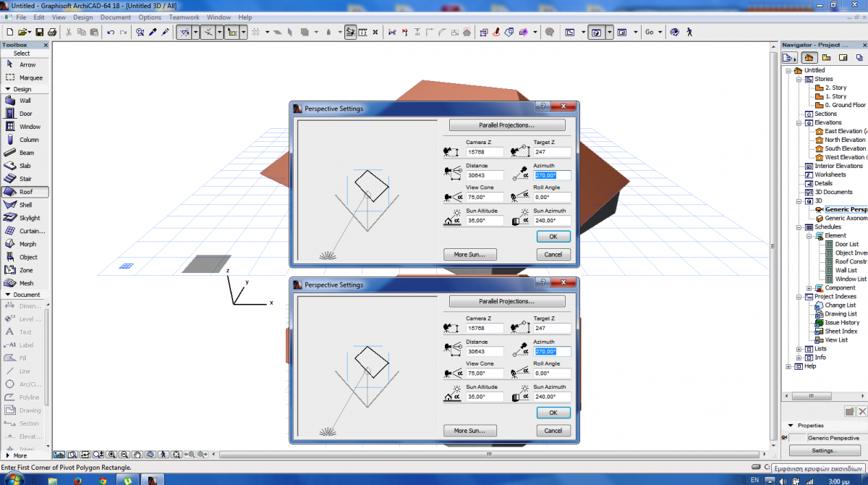Image resolution: width=868 pixels, height=485 pixels.
Task: Select the Column tool
Action: 29,140
